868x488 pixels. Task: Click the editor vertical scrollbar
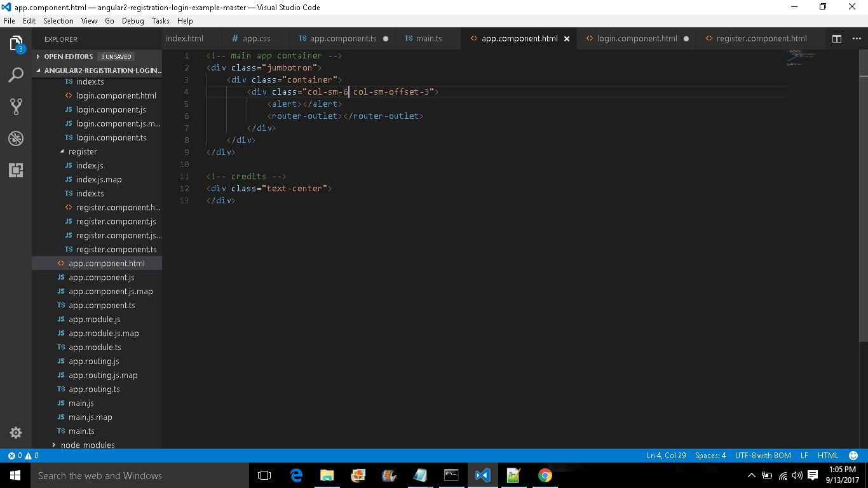864,197
